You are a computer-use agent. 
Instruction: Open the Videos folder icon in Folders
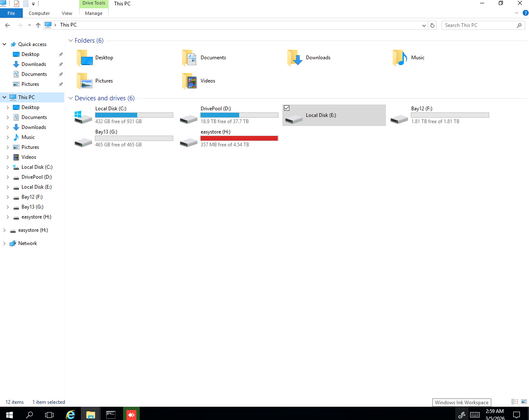(x=190, y=81)
